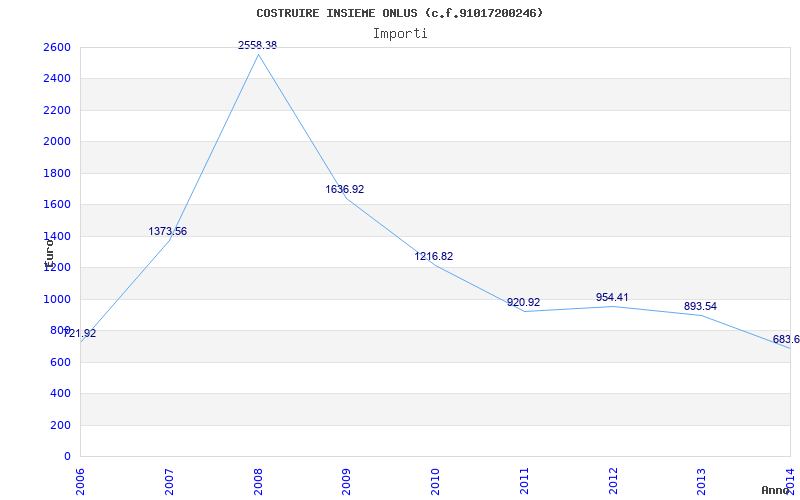Click the y-axis value 1400

57,236
